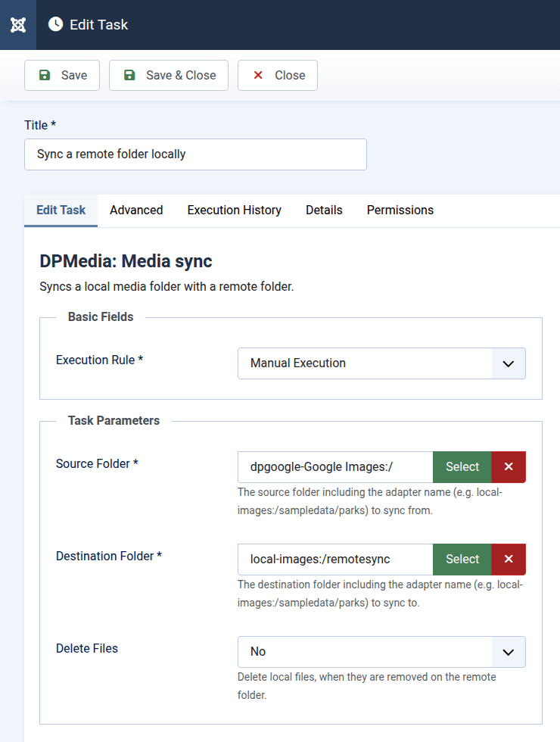Open the Permissions tab
This screenshot has height=742, width=560.
pos(400,210)
